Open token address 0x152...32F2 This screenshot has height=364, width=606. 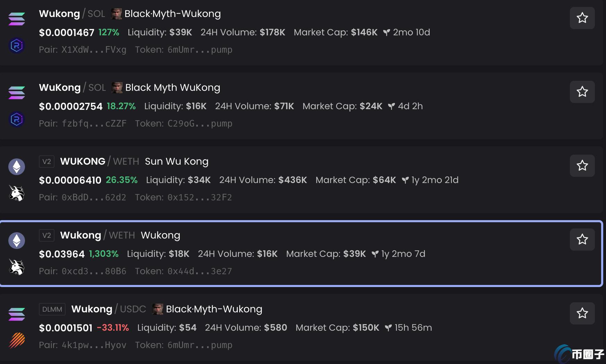[200, 197]
